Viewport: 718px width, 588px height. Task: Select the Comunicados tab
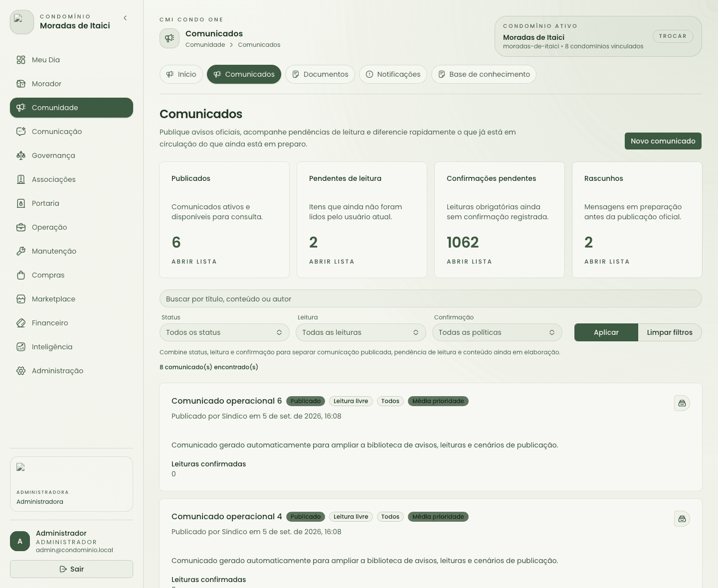click(244, 74)
